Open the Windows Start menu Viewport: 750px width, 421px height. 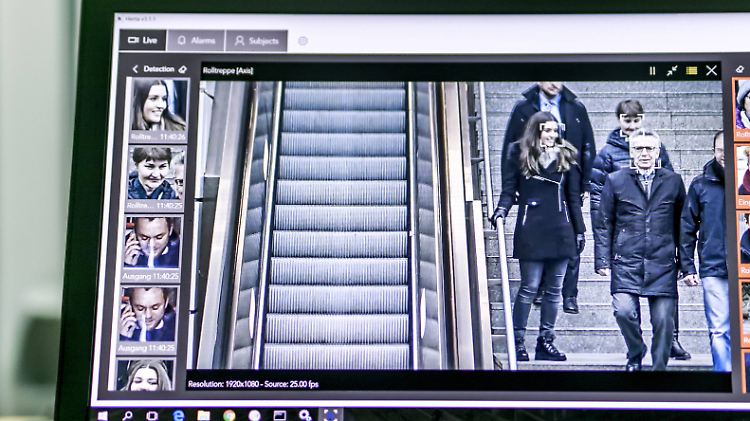coord(101,414)
